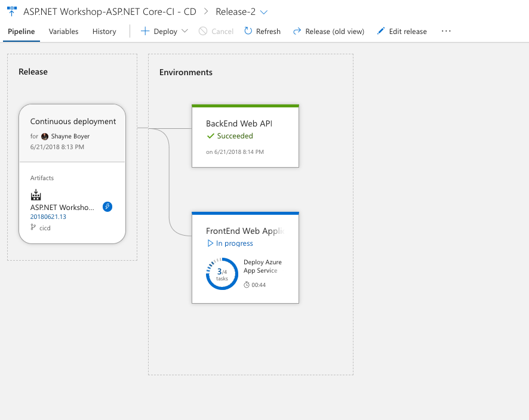Image resolution: width=529 pixels, height=420 pixels.
Task: Click the branch icon beside cicd
Action: click(33, 227)
